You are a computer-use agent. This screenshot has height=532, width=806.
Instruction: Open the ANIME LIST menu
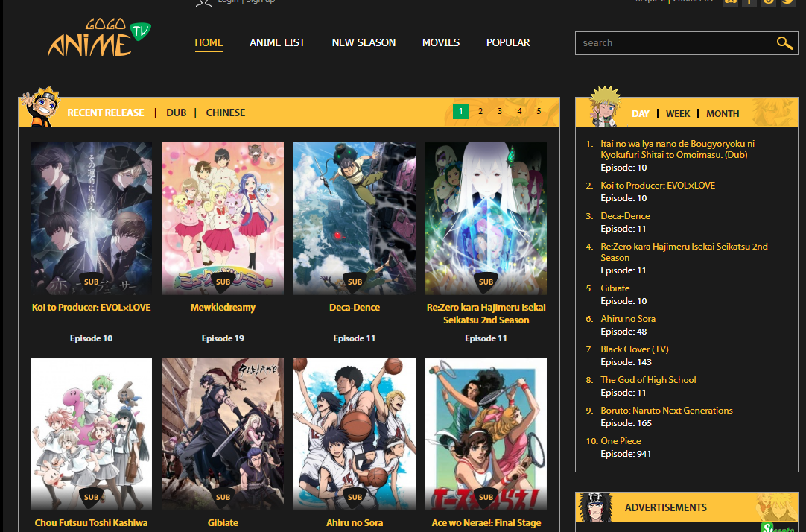click(x=278, y=42)
